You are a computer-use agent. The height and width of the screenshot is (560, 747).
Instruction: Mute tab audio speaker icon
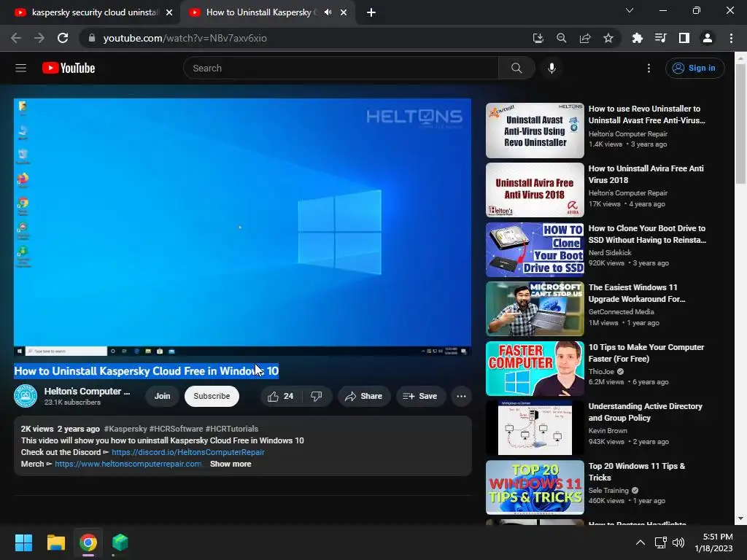point(328,12)
